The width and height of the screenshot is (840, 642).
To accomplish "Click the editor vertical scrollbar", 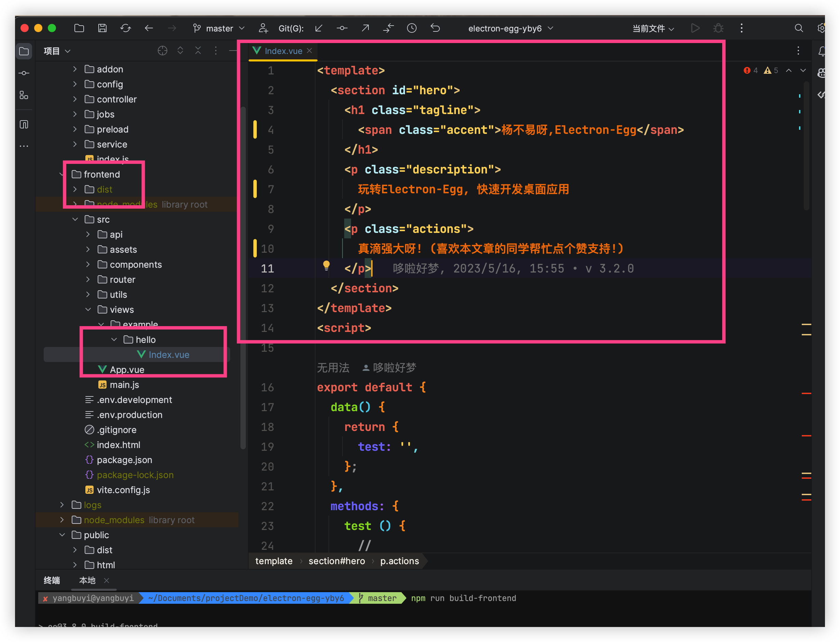I will (x=807, y=145).
